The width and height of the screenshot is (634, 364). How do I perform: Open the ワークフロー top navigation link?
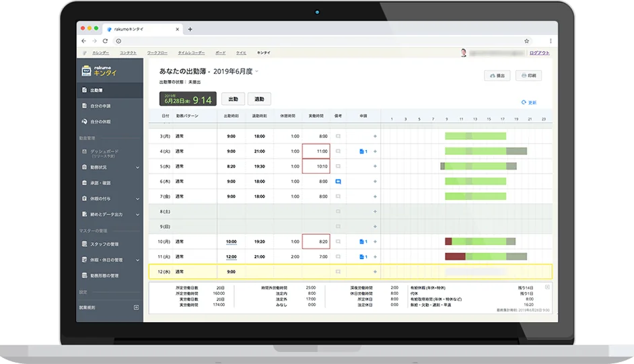[157, 53]
